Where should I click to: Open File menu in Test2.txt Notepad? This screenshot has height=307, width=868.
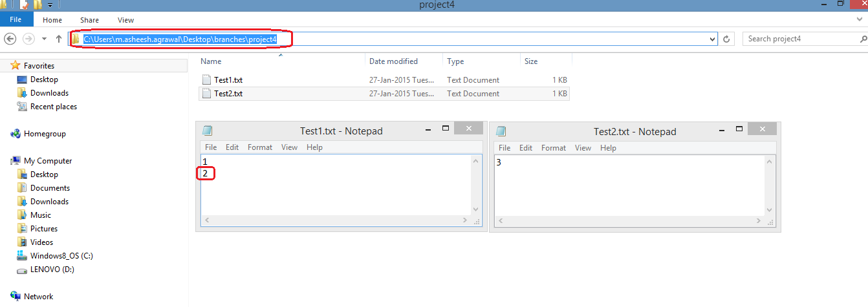(505, 148)
